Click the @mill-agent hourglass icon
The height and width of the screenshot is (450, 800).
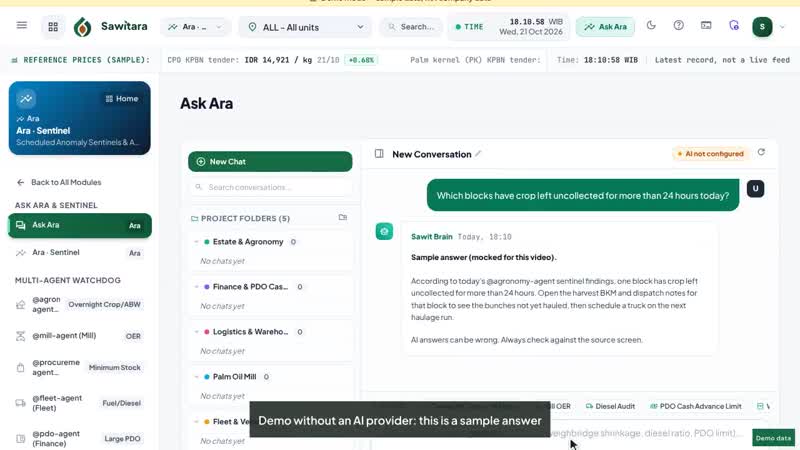coord(20,336)
